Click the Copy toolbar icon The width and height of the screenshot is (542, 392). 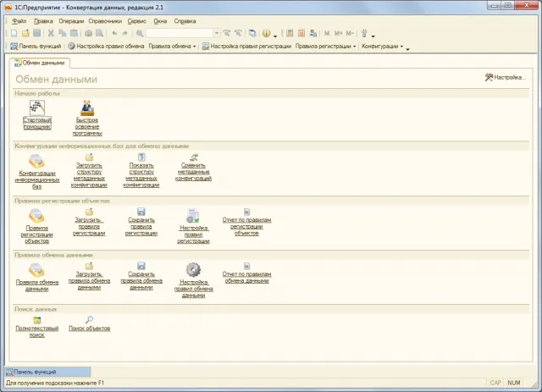[x=62, y=33]
